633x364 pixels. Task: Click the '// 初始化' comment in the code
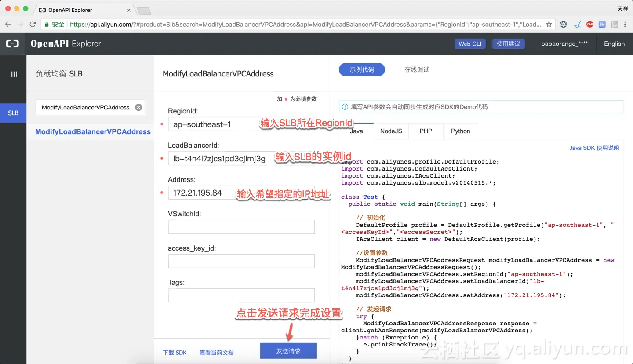click(371, 218)
